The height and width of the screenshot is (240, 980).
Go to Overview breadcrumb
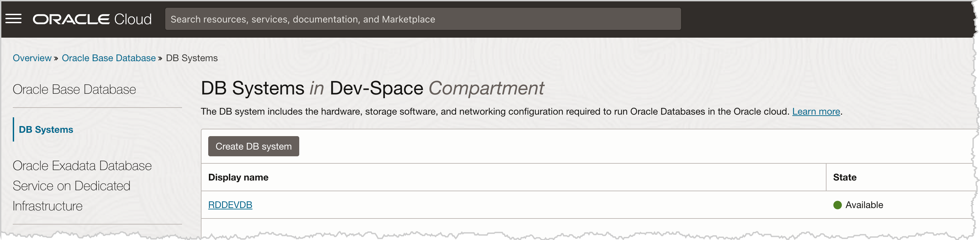coord(32,58)
